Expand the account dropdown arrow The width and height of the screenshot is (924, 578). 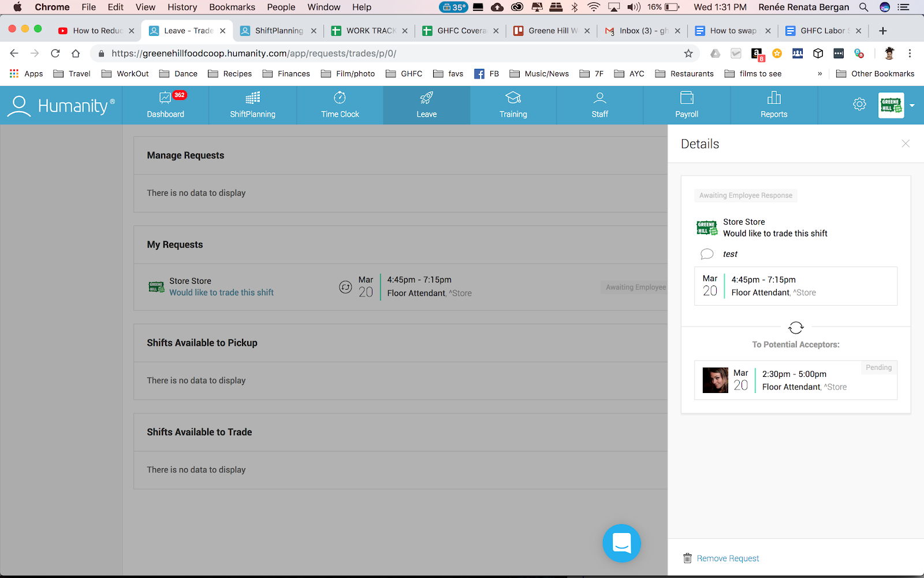point(912,106)
